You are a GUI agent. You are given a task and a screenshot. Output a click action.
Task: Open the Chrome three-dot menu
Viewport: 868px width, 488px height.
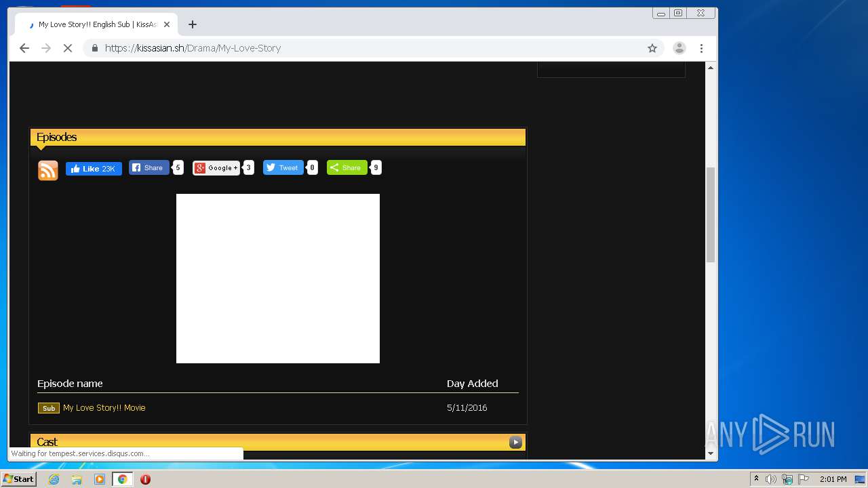(701, 48)
